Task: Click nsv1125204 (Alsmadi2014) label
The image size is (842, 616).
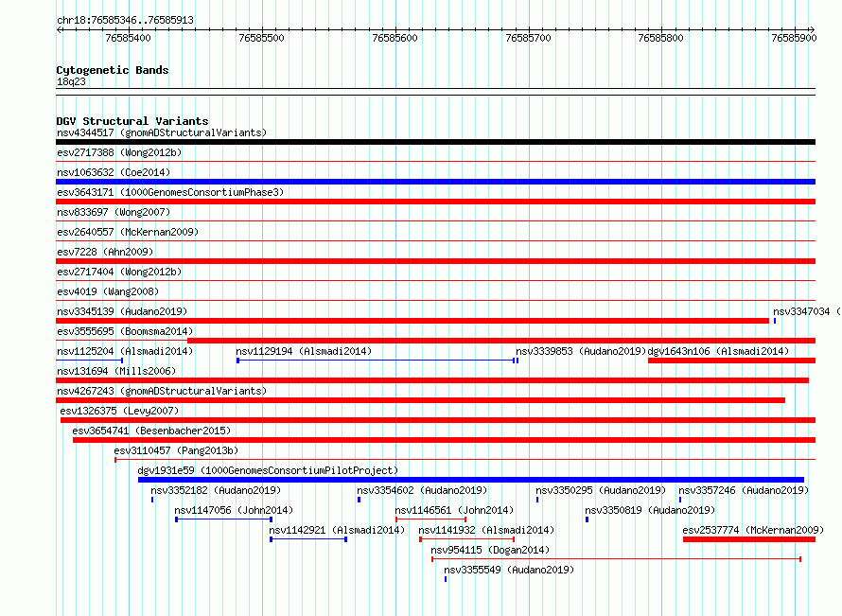Action: (125, 351)
